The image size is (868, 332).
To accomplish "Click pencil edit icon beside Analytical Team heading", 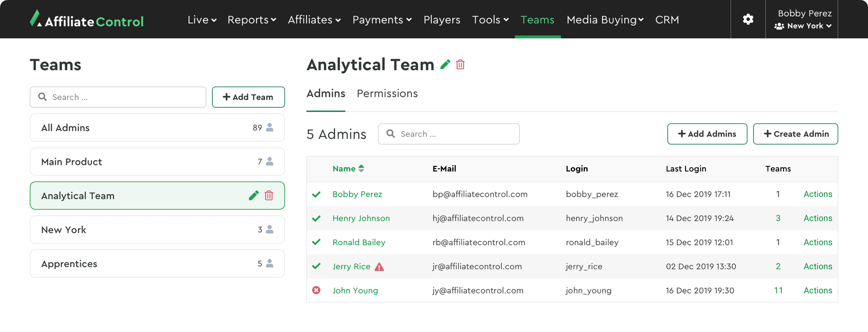I will point(445,65).
